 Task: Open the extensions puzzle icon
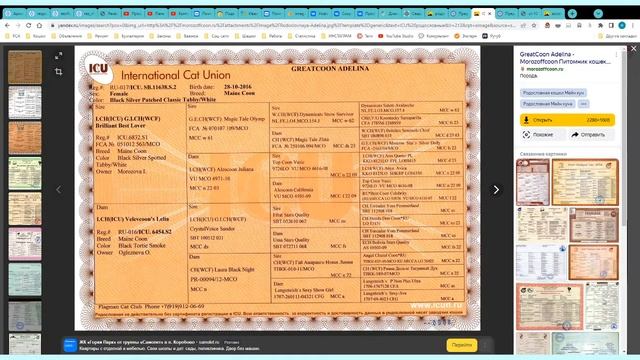coord(600,25)
